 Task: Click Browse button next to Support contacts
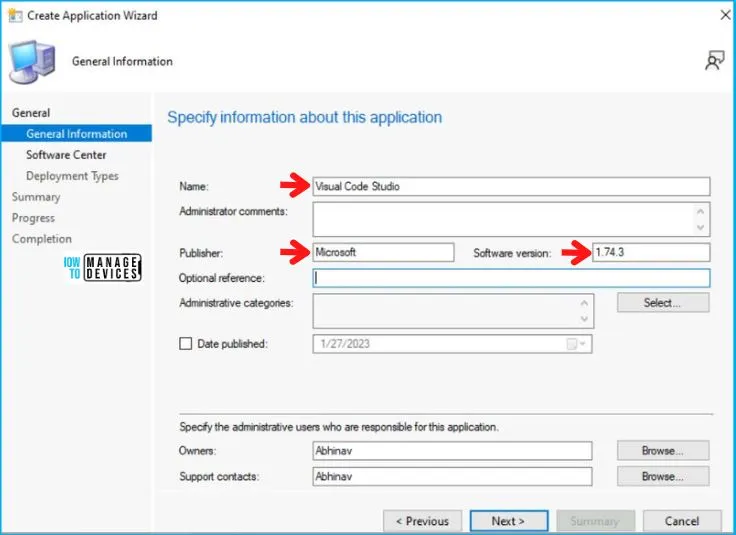[x=663, y=476]
